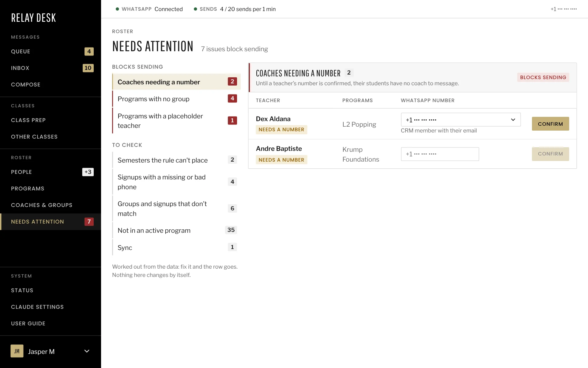Click the Dex Aldana teacher name
The image size is (588, 368).
click(x=273, y=119)
